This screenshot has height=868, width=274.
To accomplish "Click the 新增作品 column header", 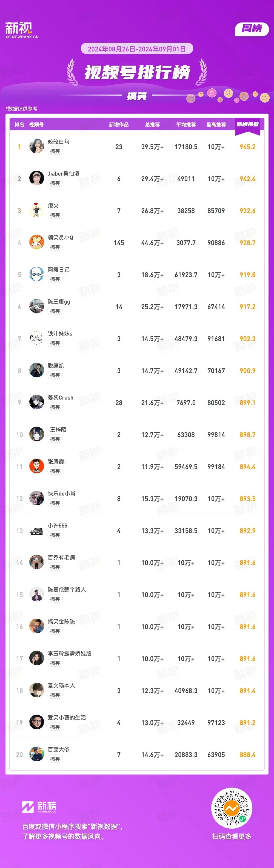I will click(x=119, y=125).
